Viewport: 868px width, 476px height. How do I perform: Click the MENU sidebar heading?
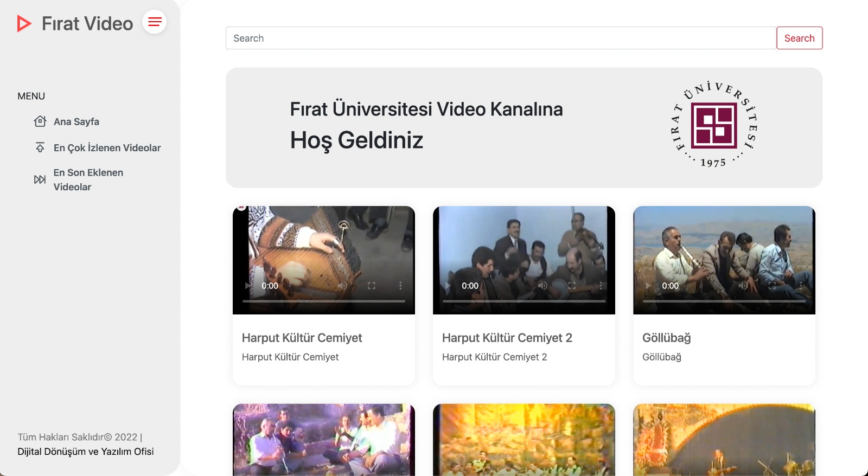(31, 96)
